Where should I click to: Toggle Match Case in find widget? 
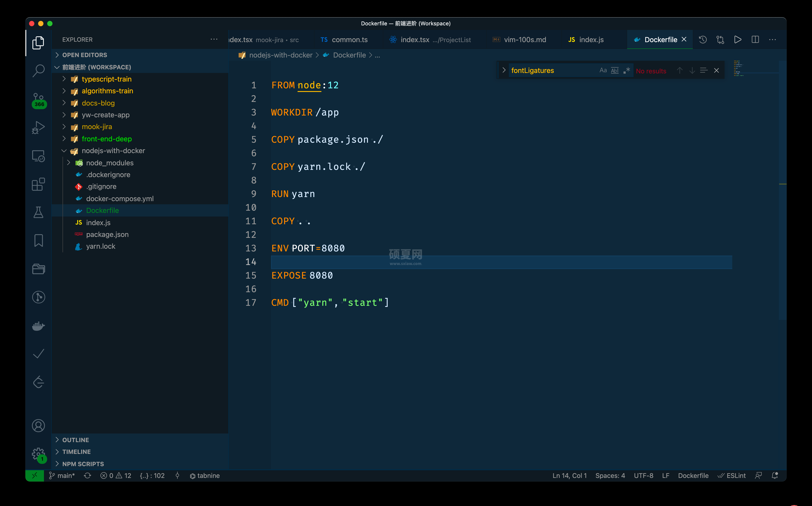[603, 70]
